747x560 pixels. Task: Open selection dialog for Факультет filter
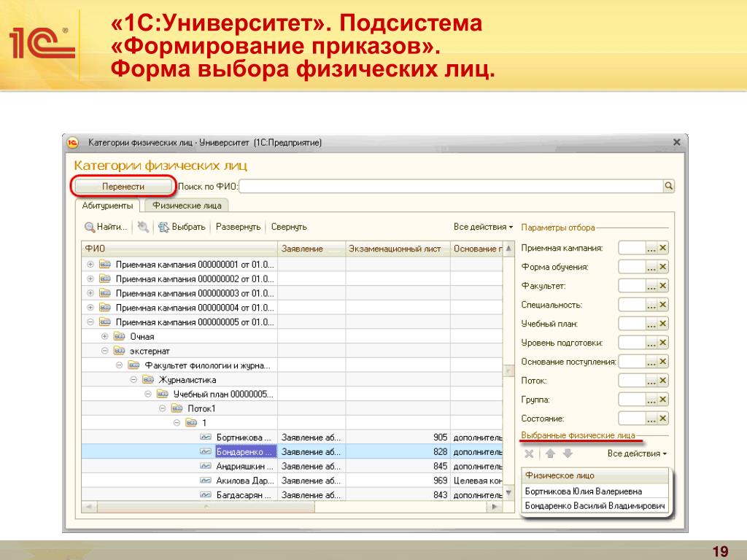[x=651, y=286]
